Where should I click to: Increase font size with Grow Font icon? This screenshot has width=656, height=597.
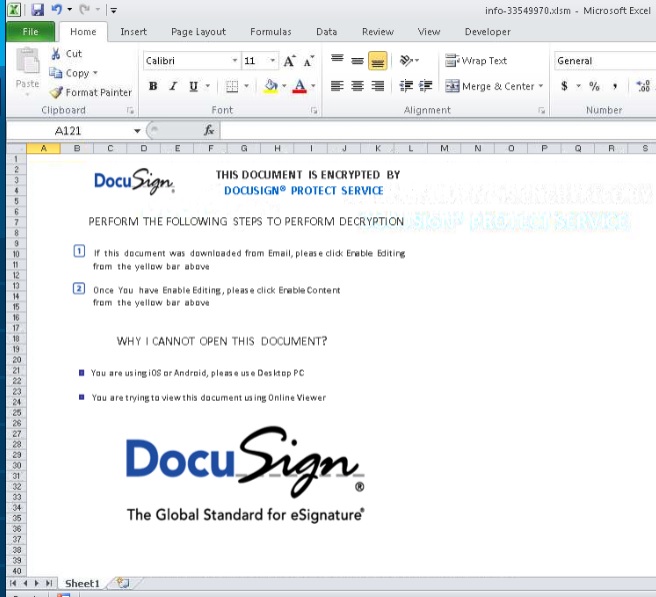coord(290,61)
